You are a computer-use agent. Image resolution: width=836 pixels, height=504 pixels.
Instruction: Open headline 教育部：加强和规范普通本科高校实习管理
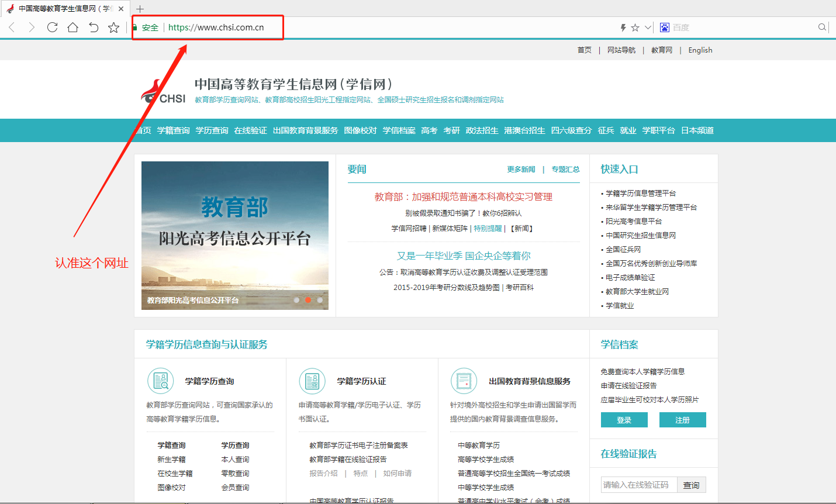[464, 197]
